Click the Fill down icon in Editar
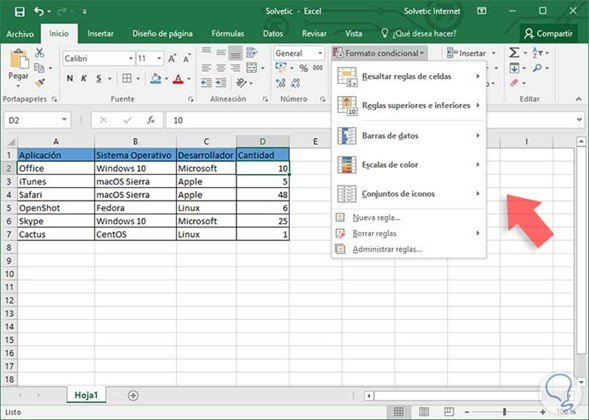The image size is (589, 420). click(514, 68)
